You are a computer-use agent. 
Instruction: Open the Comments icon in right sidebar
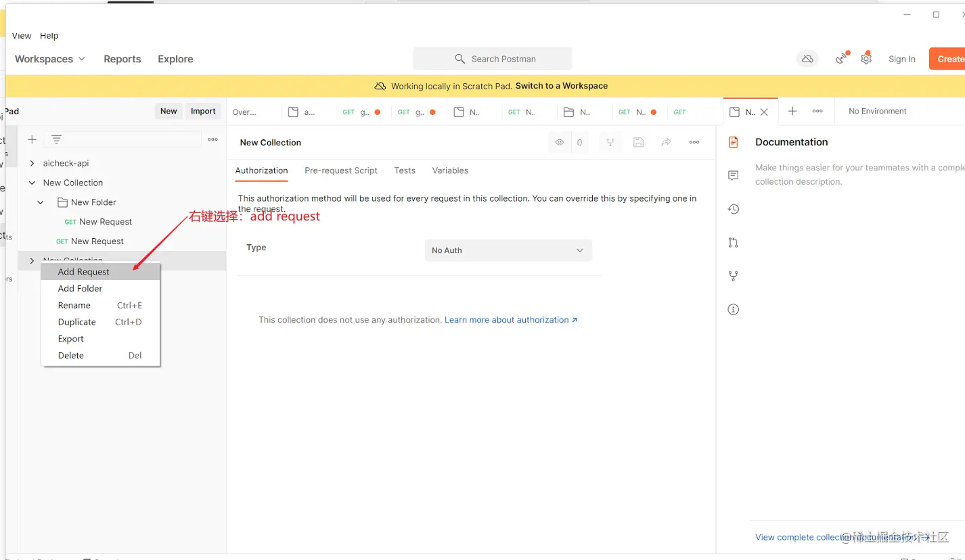pyautogui.click(x=733, y=175)
